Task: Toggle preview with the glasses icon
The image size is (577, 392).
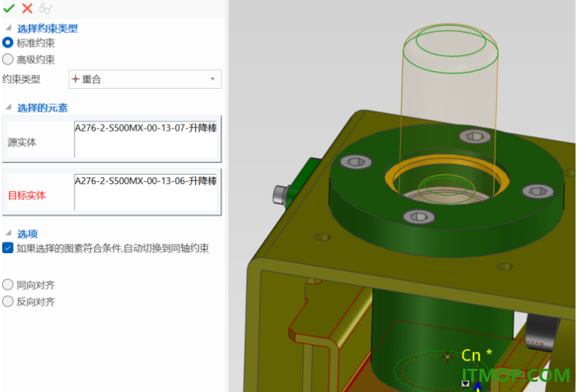Action: click(46, 9)
